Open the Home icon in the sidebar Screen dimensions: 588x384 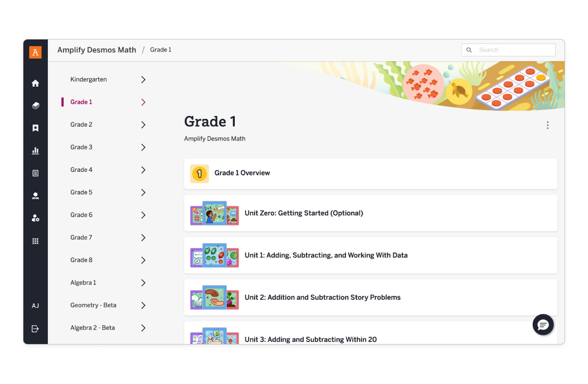[x=35, y=83]
